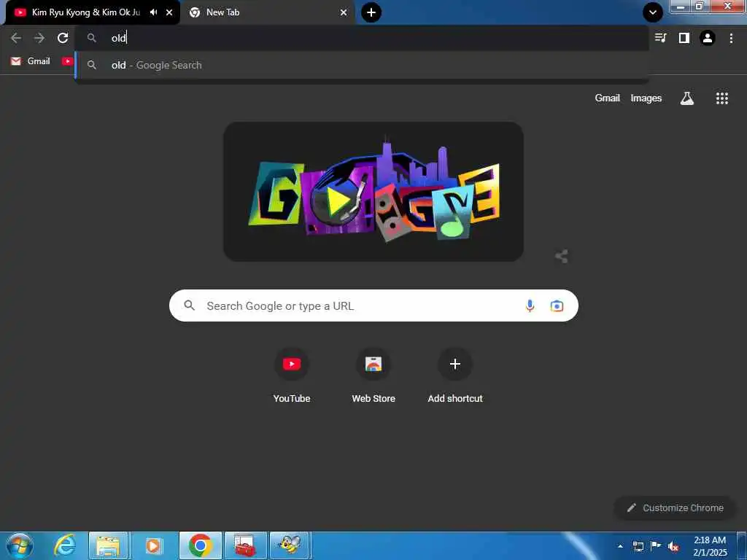
Task: Click Chrome icon in taskbar
Action: click(200, 545)
